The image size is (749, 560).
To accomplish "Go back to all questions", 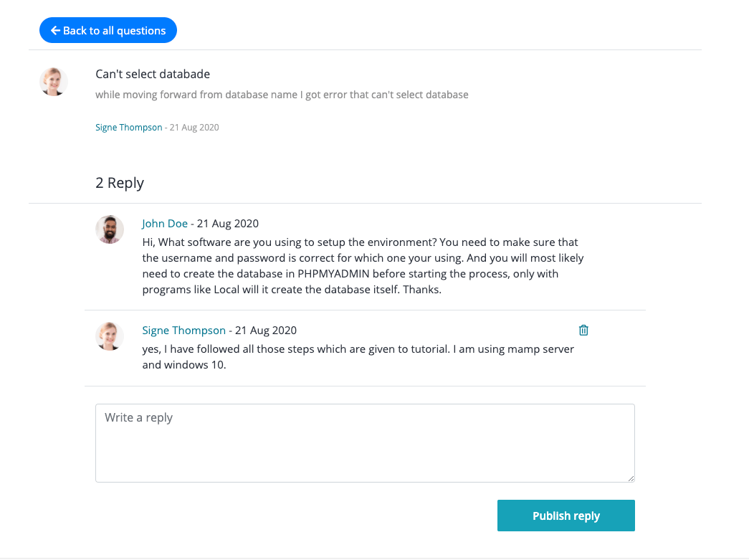I will tap(108, 31).
